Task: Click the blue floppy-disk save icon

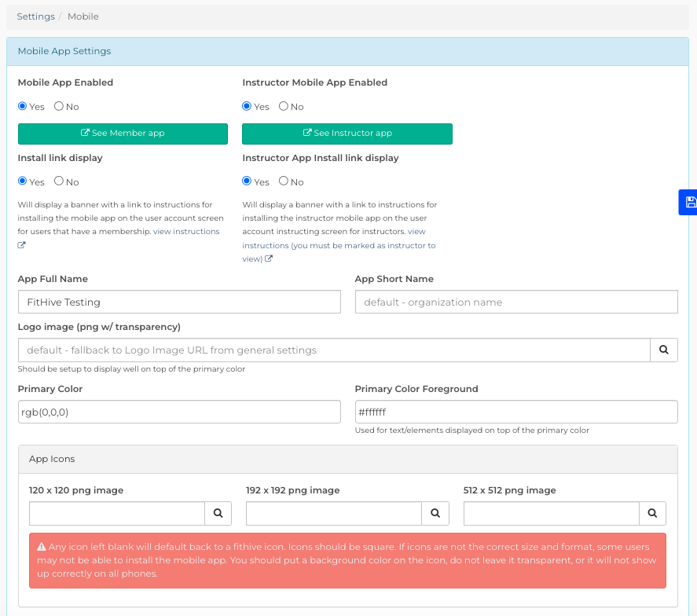Action: click(x=690, y=202)
